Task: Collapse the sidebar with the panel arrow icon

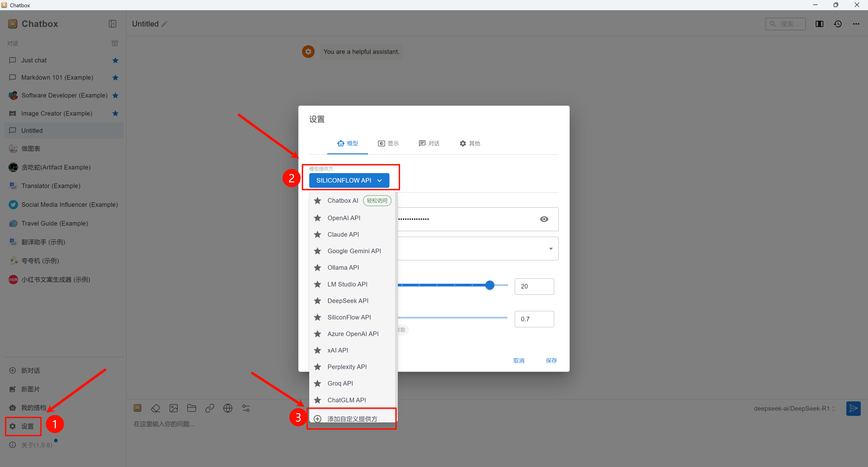Action: (x=113, y=24)
